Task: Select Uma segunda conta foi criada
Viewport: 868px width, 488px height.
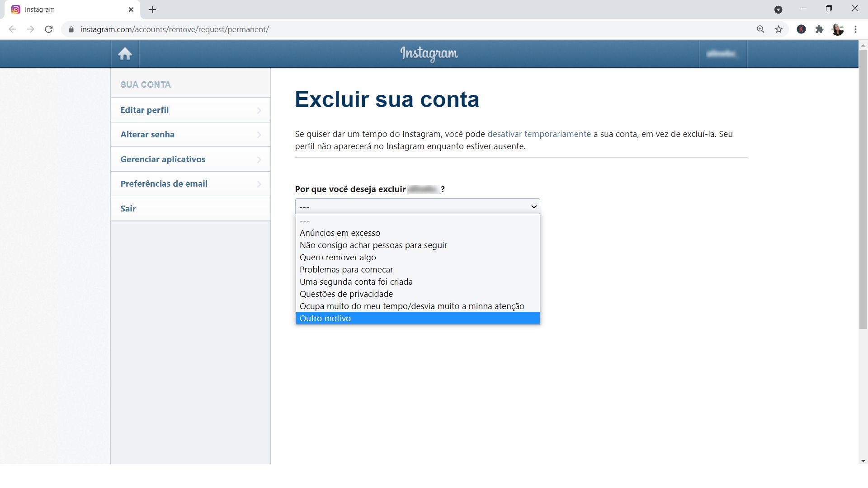Action: point(418,282)
